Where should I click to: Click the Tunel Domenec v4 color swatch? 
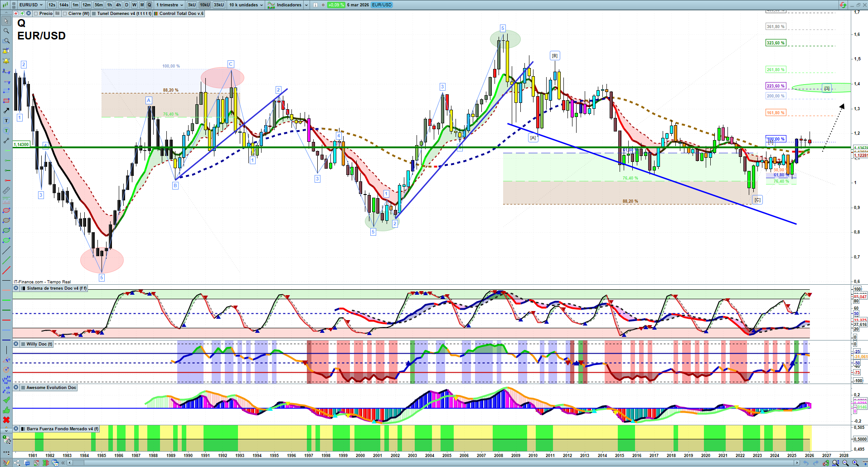pyautogui.click(x=94, y=14)
